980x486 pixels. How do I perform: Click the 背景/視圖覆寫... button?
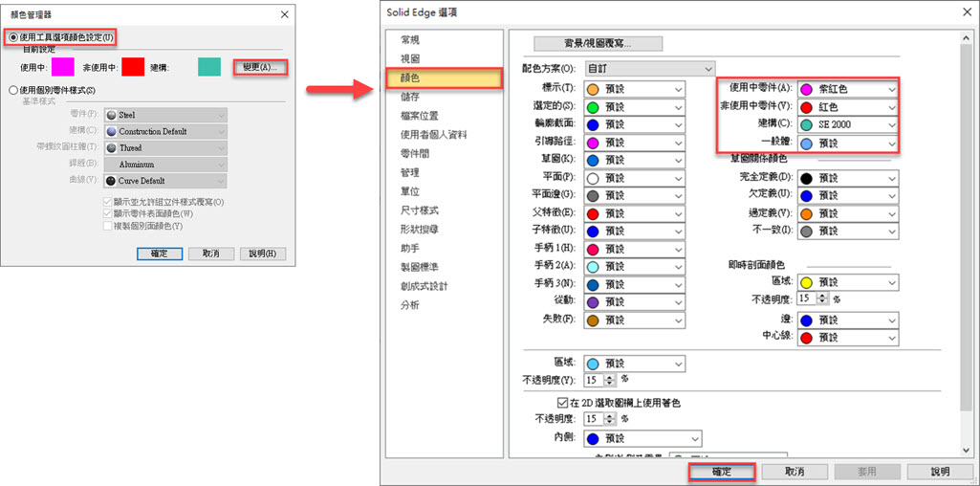[x=598, y=44]
